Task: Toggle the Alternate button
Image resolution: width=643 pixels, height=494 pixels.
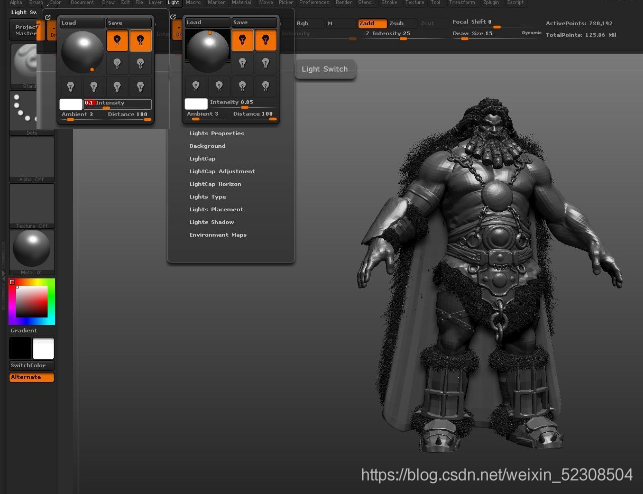Action: 32,377
